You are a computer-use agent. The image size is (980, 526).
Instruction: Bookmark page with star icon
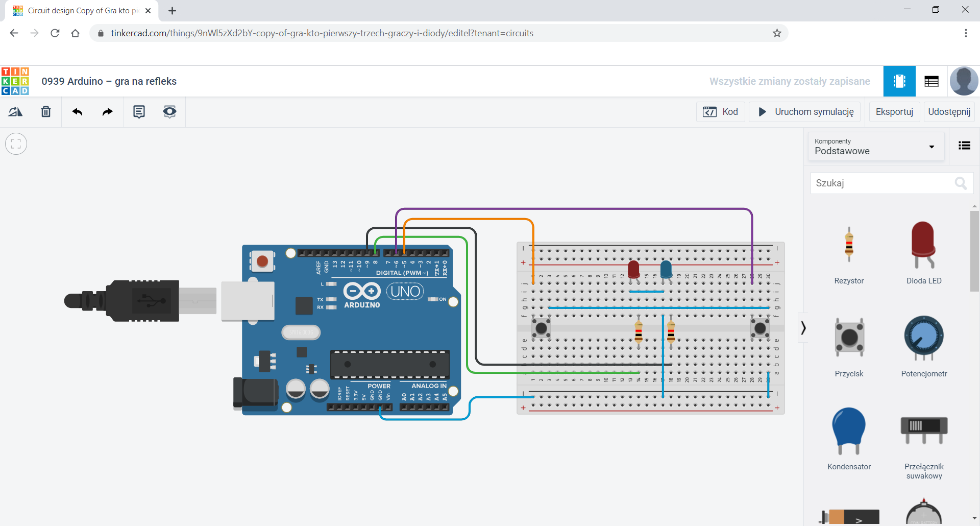777,33
